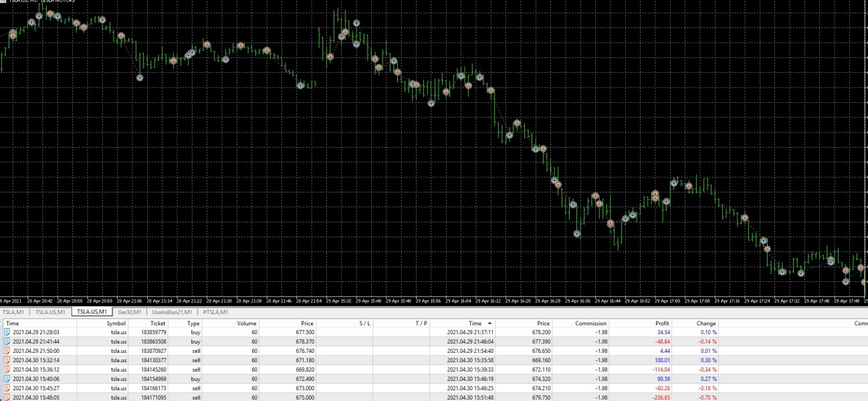
Task: Click the S / L column header
Action: 364,323
